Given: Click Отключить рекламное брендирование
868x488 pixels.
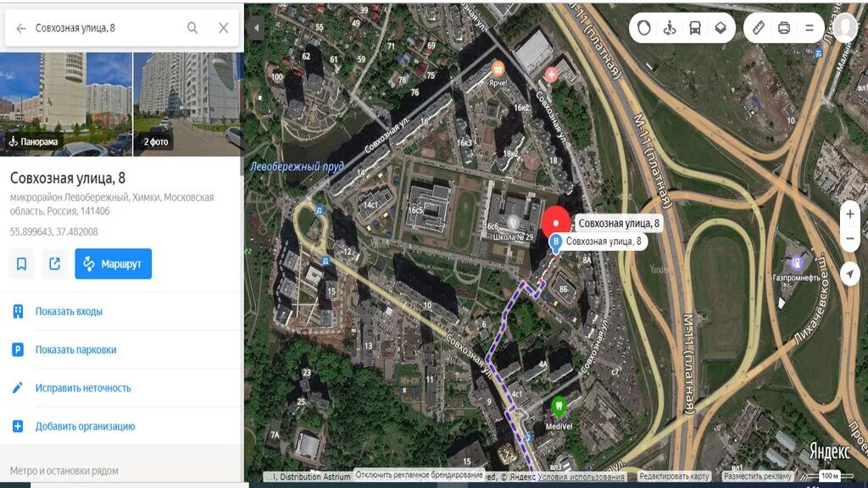Looking at the screenshot, I should (x=419, y=474).
